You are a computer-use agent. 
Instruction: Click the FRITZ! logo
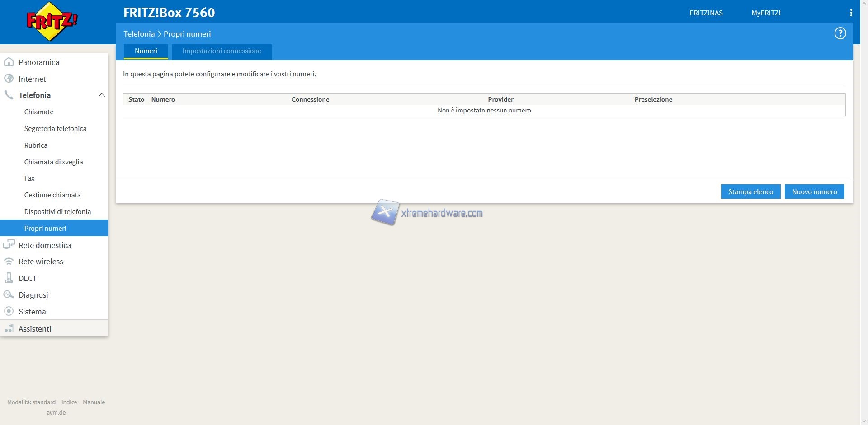pyautogui.click(x=52, y=21)
